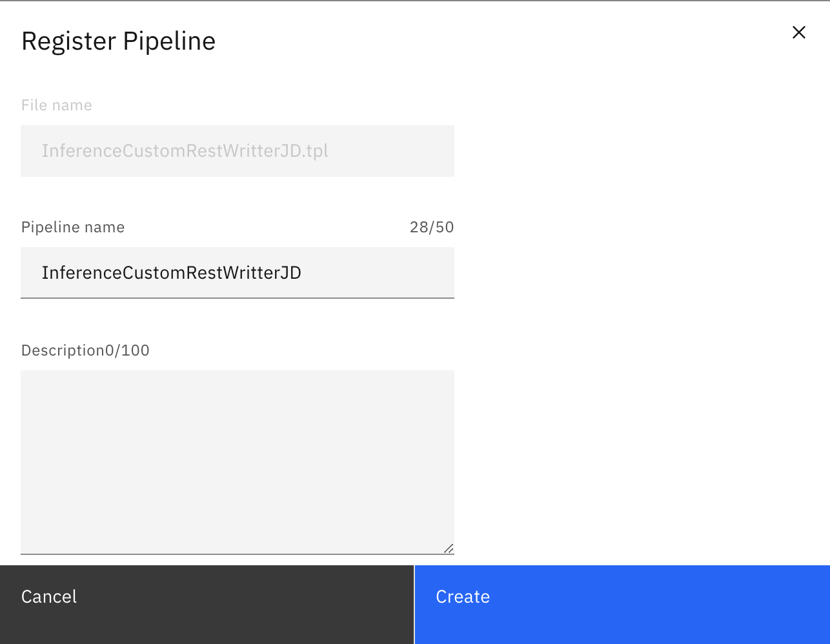Image resolution: width=830 pixels, height=644 pixels.
Task: Click the close cross at top right
Action: (x=798, y=32)
